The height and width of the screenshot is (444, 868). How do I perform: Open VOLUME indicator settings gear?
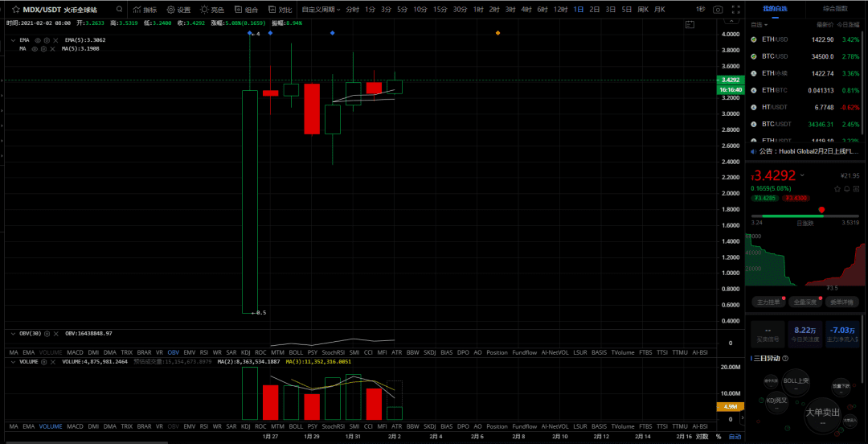43,361
